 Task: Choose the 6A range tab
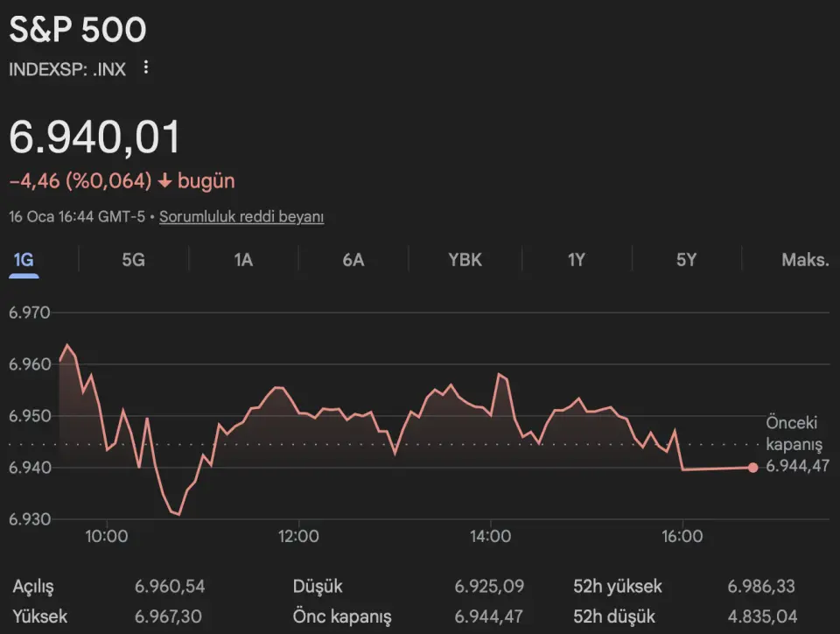[x=353, y=260]
